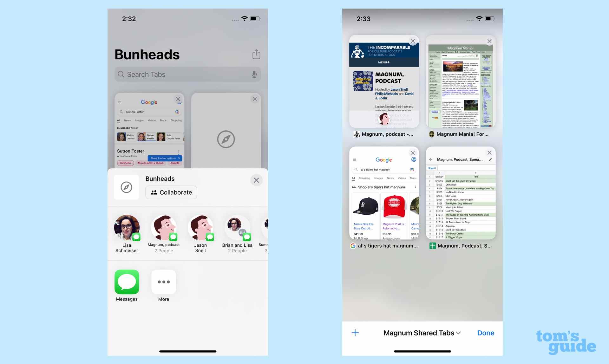
Task: Tap the Safari compass icon in Bunheads tab
Action: click(x=127, y=187)
